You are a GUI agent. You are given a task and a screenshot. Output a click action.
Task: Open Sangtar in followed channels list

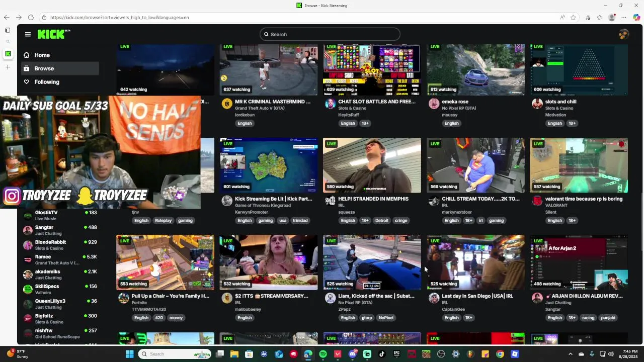coord(60,230)
